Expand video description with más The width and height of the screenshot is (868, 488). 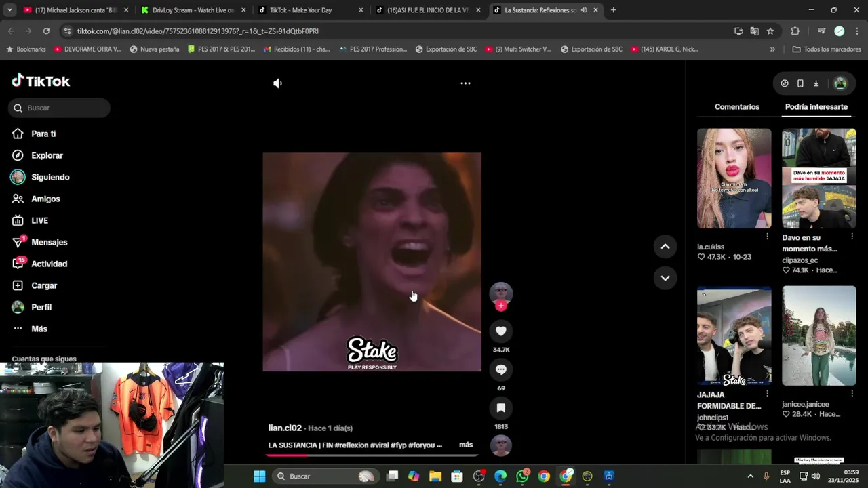(466, 445)
